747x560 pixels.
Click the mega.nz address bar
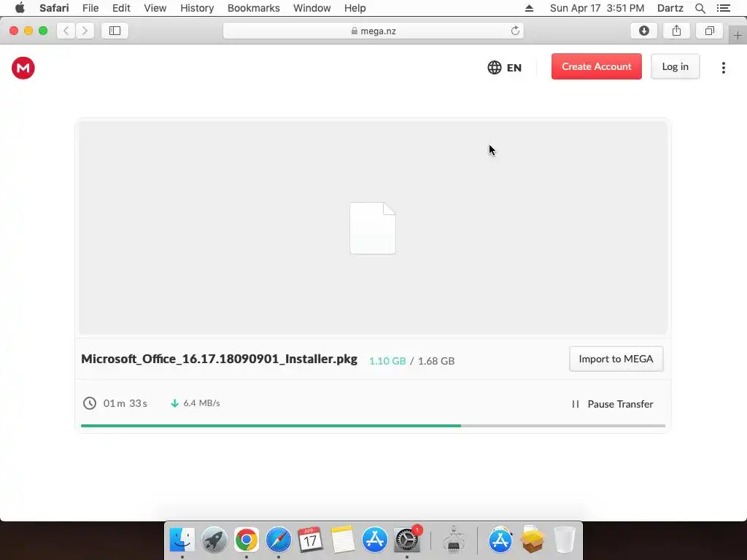click(373, 31)
